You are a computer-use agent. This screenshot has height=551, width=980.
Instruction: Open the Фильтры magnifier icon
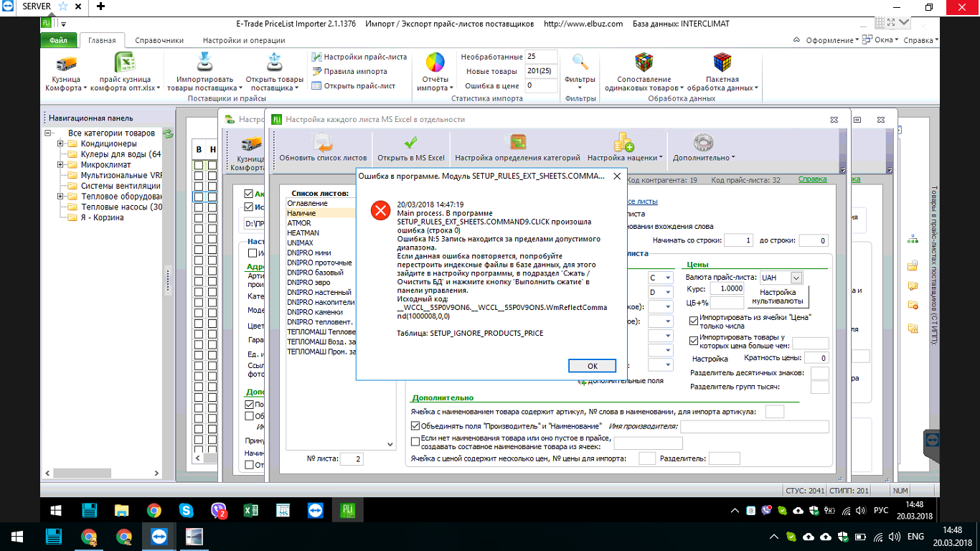click(x=580, y=63)
